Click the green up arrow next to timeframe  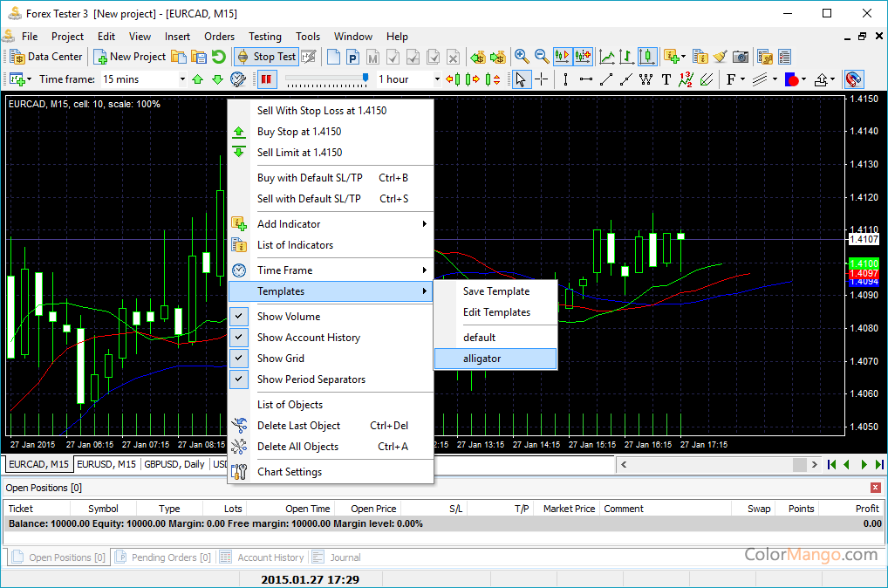pos(198,79)
